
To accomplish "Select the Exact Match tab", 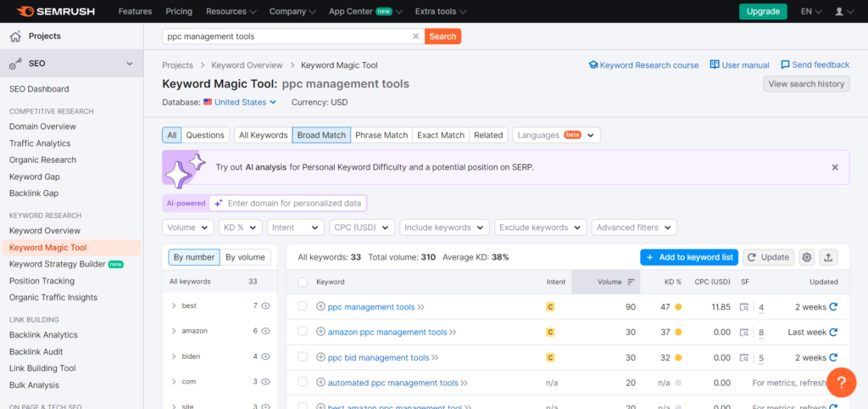I will tap(441, 135).
